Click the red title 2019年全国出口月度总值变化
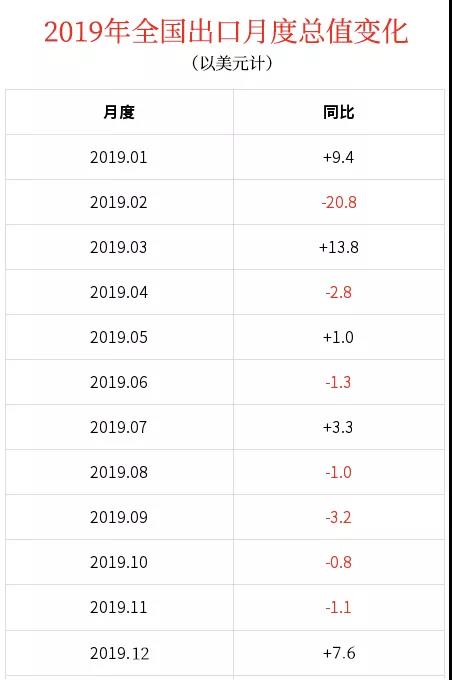This screenshot has height=680, width=452. click(x=226, y=32)
